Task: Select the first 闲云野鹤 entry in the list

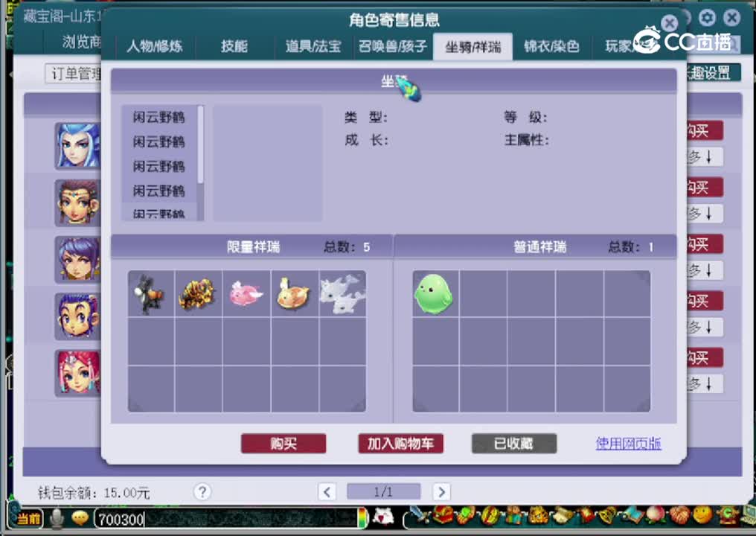Action: pos(158,117)
